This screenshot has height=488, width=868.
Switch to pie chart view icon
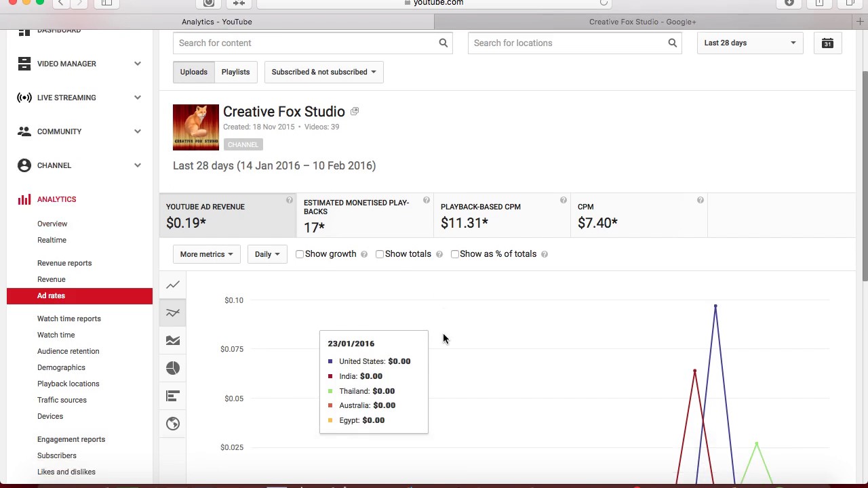point(173,368)
